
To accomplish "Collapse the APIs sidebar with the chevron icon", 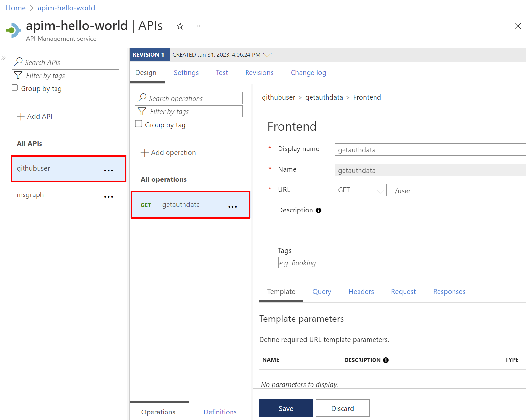I will (x=4, y=57).
